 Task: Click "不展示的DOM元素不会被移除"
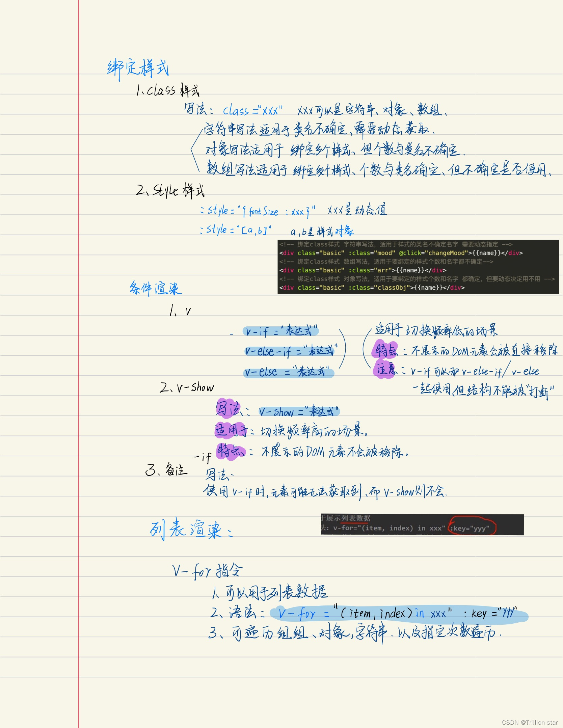pos(335,451)
